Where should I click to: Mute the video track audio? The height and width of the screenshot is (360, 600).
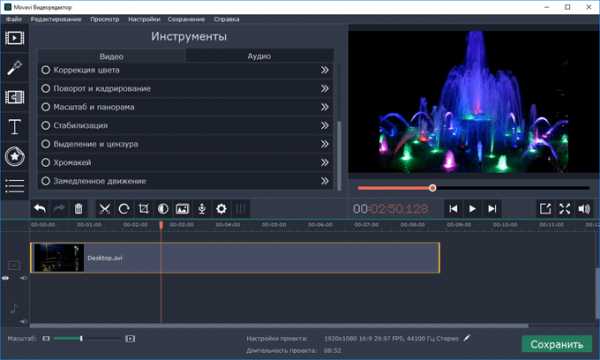click(24, 278)
